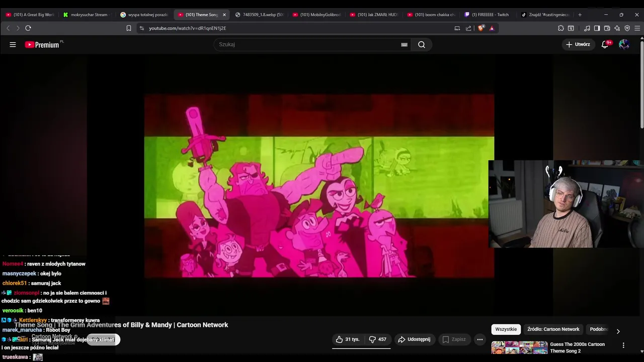Click the search magnifier button
This screenshot has height=362, width=644.
coord(422,45)
